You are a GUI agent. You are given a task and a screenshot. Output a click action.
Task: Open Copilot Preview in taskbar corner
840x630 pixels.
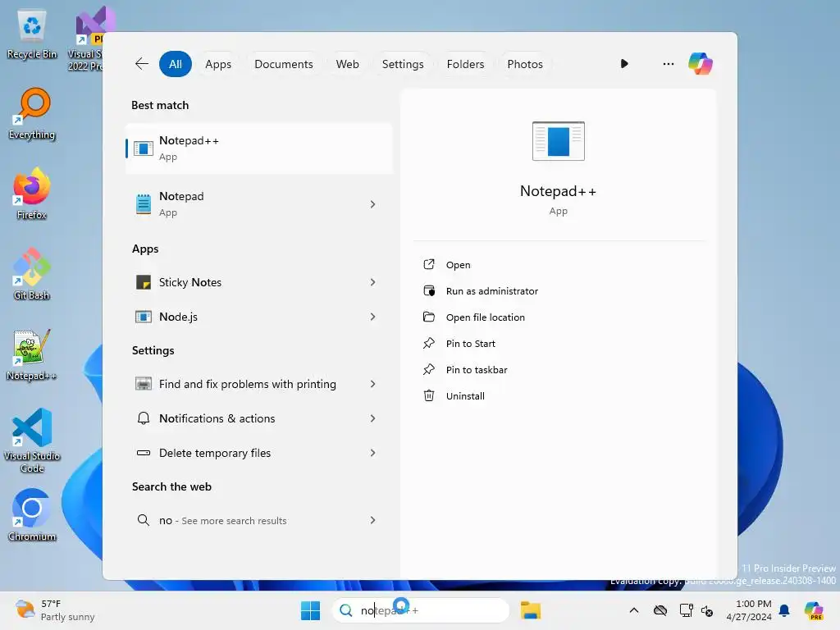point(814,610)
